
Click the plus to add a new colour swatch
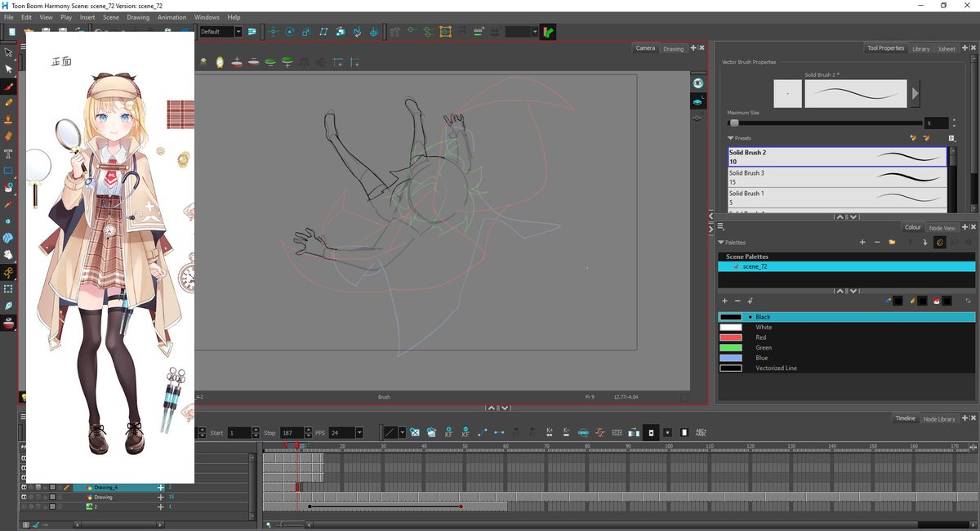(724, 301)
